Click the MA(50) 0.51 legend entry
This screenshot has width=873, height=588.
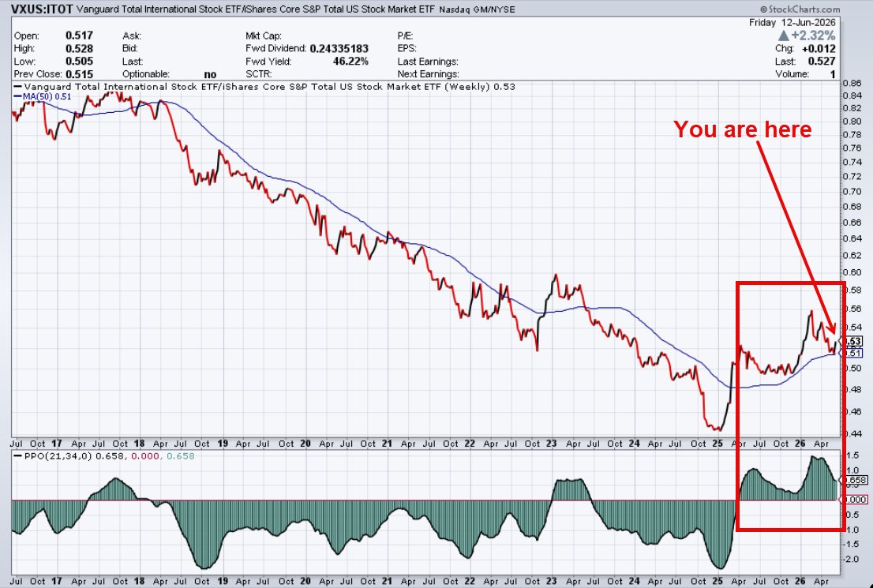point(43,97)
